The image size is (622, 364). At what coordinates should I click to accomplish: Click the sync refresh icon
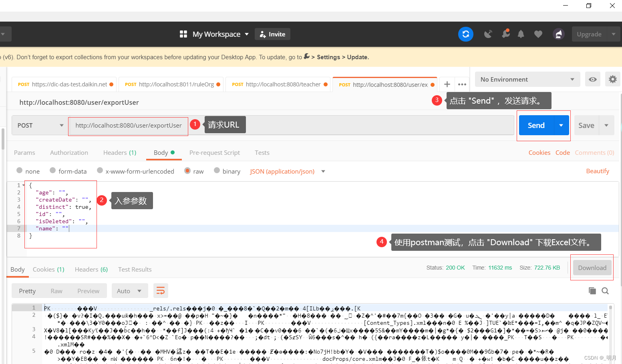(x=465, y=34)
